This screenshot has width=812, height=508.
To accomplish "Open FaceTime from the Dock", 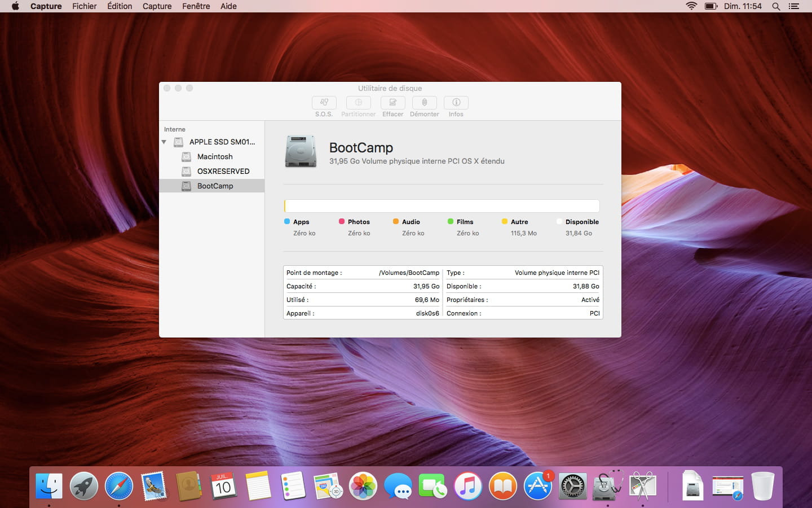I will 433,486.
